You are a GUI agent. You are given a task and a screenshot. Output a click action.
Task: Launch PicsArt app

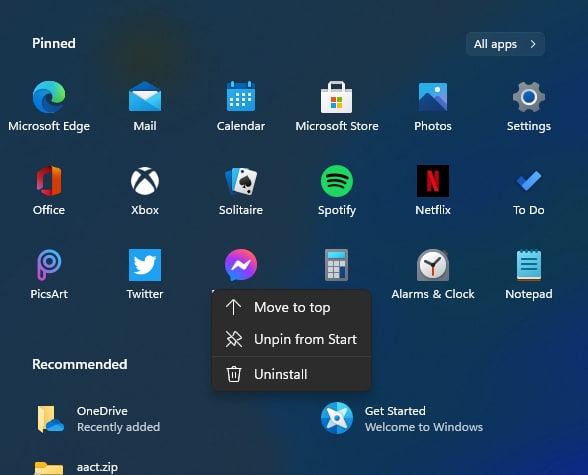49,275
